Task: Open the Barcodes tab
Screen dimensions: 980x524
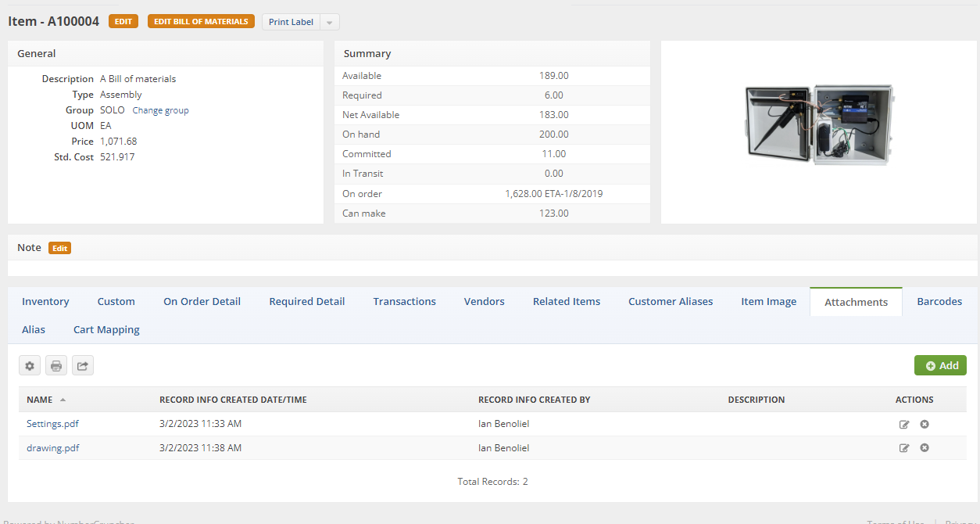Action: (939, 301)
